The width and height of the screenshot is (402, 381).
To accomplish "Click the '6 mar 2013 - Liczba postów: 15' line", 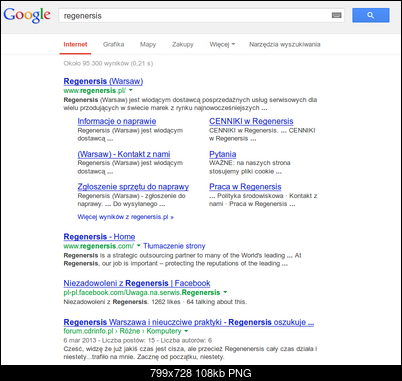I will tap(138, 340).
